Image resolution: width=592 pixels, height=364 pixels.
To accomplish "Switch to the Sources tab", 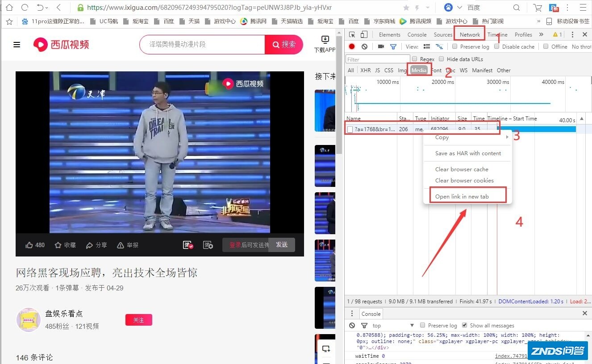I will 443,34.
